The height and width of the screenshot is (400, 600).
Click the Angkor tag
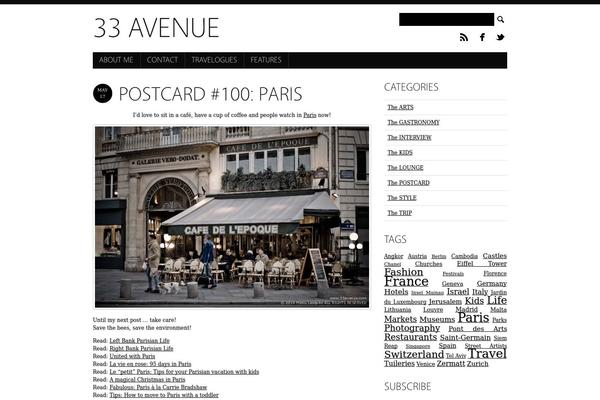pos(393,256)
